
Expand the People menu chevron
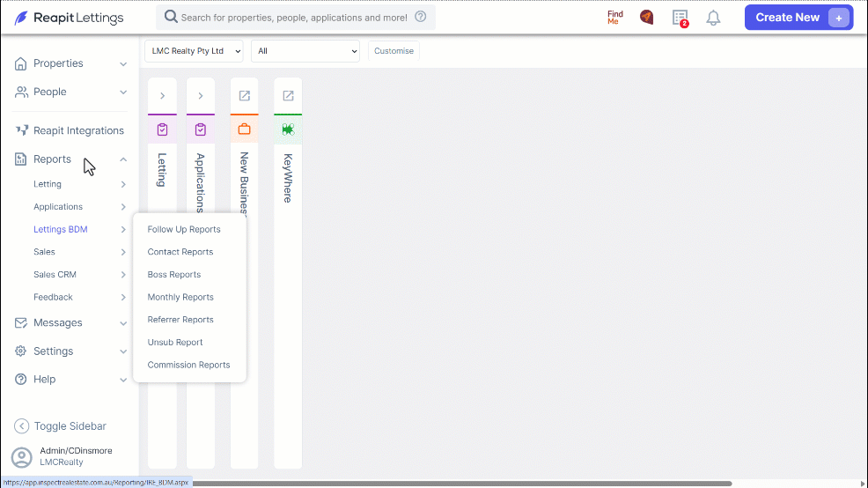coord(123,92)
